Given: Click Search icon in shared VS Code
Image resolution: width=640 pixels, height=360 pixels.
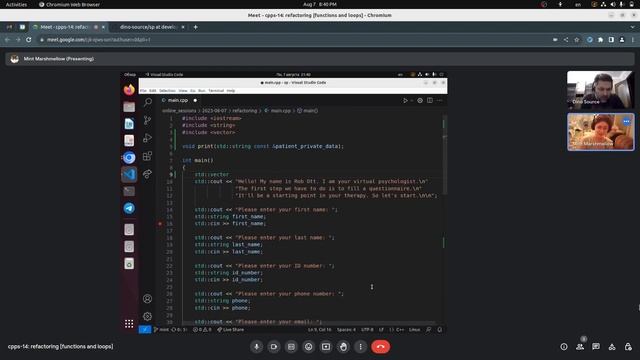Looking at the screenshot, I should (148, 102).
